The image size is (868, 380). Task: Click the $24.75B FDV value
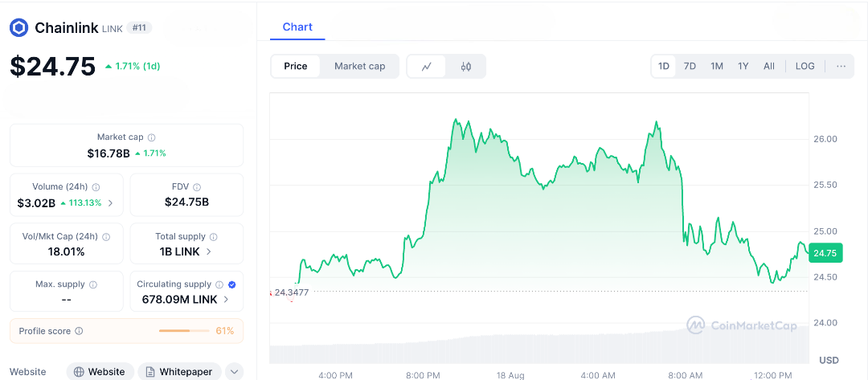click(186, 202)
